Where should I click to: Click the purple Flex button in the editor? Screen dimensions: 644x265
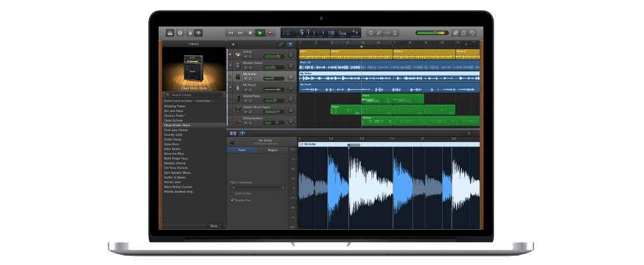tap(233, 134)
